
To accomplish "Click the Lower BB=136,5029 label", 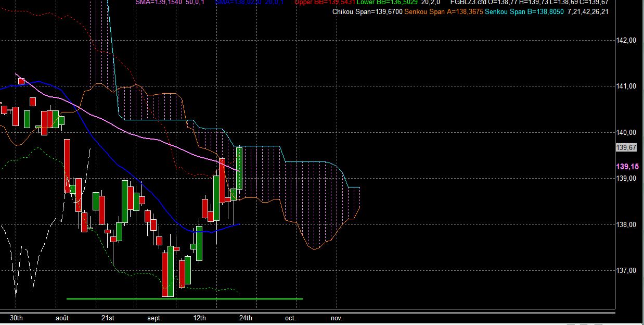I will point(387,2).
